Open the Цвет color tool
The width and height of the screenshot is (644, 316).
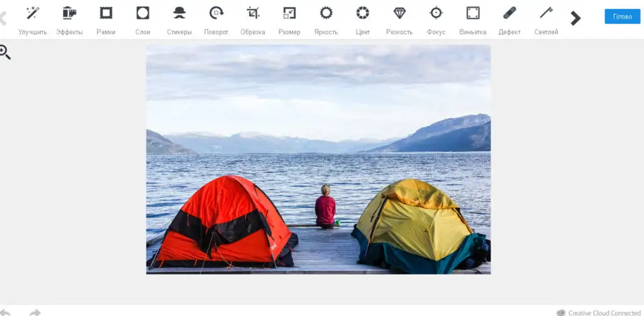click(x=363, y=18)
